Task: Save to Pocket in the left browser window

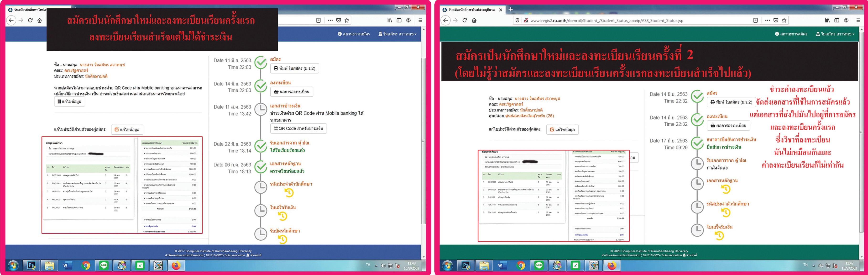Action: (339, 21)
